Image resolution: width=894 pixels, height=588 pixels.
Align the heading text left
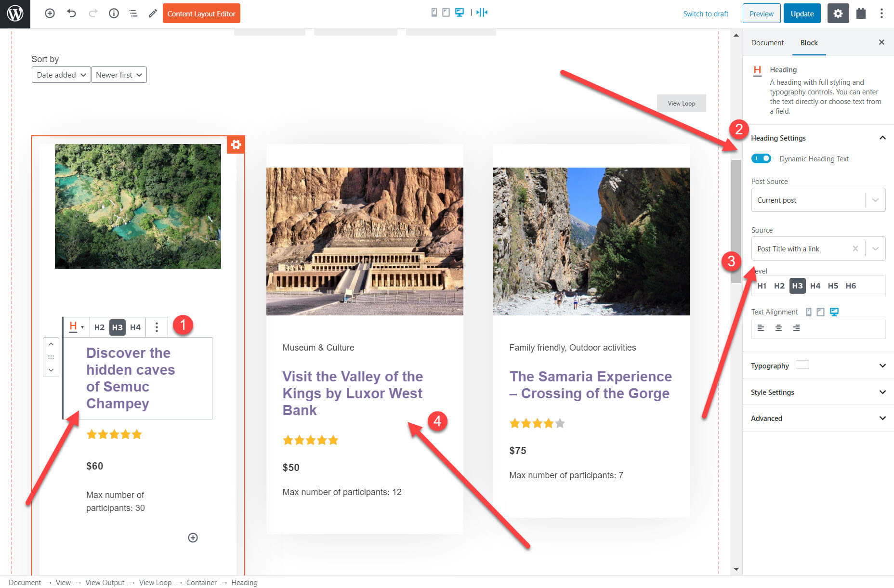(761, 328)
